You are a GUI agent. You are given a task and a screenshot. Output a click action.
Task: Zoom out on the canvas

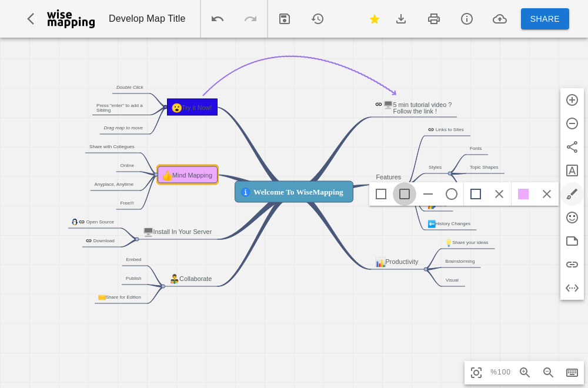[548, 373]
